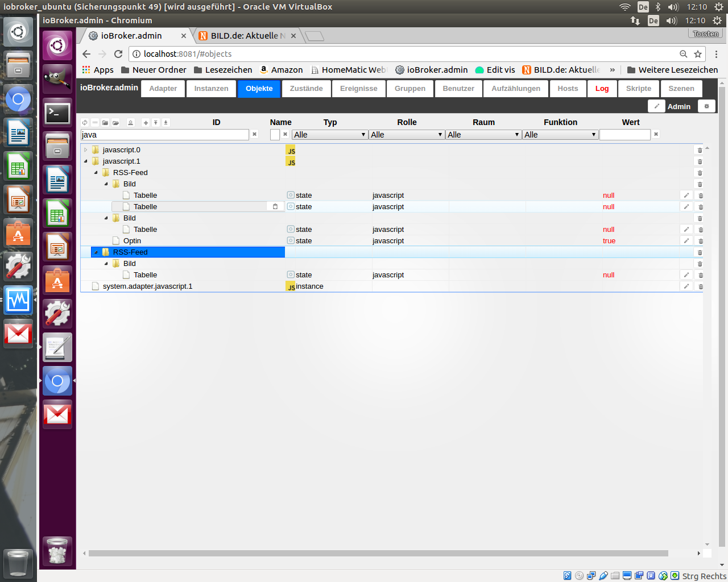Open the Zustände tab

click(307, 89)
